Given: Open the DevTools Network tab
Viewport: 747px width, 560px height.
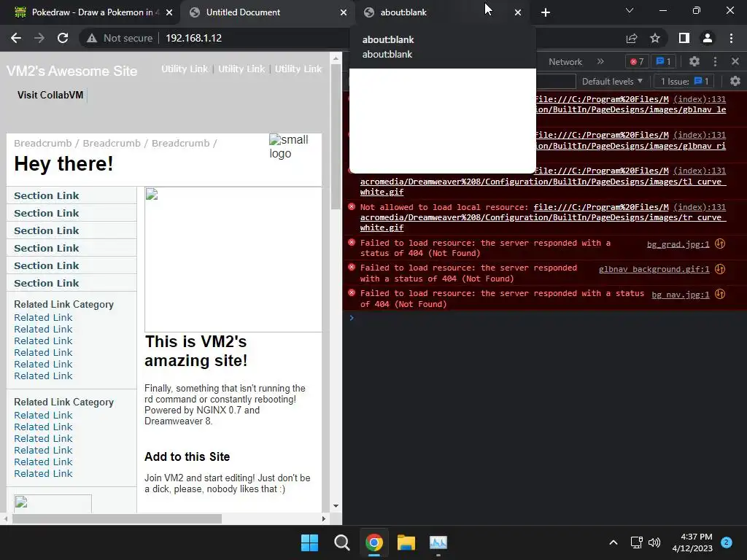Looking at the screenshot, I should pos(565,62).
